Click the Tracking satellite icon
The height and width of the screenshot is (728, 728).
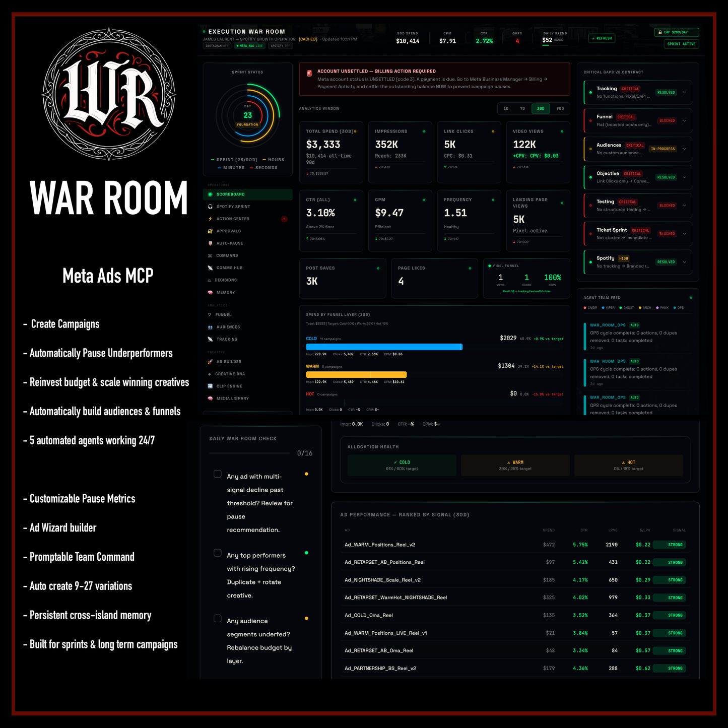tap(210, 340)
